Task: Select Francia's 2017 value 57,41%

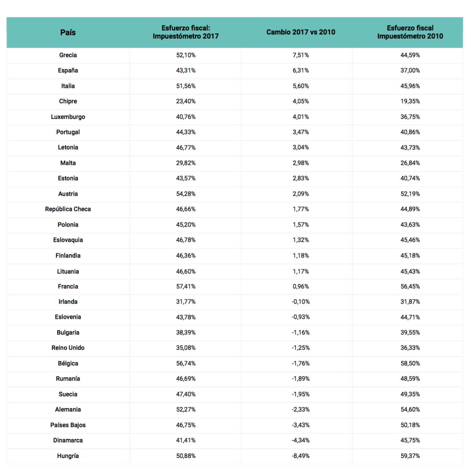Action: 186,286
